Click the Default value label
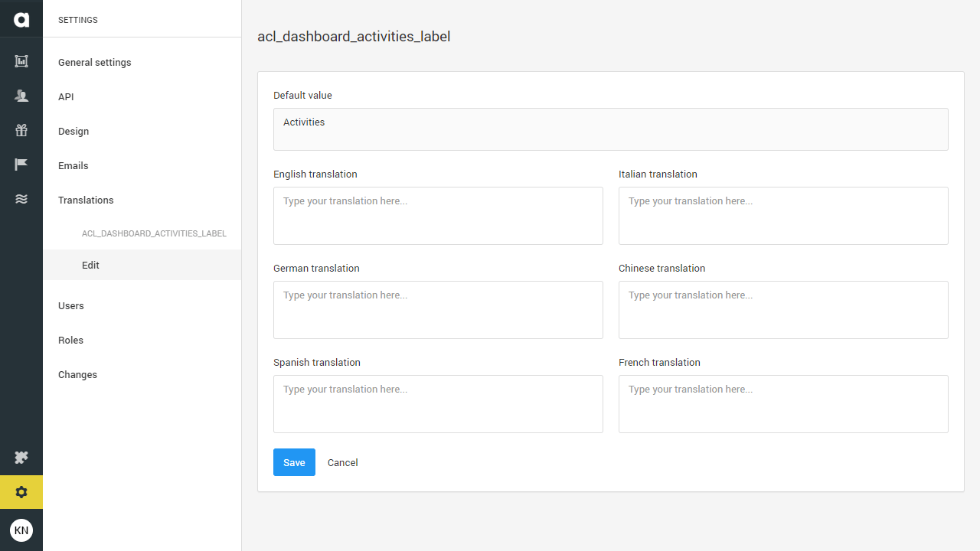The image size is (980, 551). click(x=302, y=96)
